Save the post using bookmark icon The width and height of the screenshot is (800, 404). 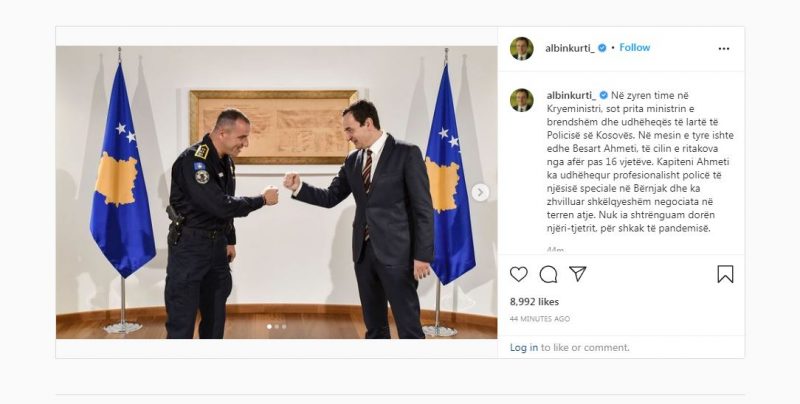click(725, 274)
